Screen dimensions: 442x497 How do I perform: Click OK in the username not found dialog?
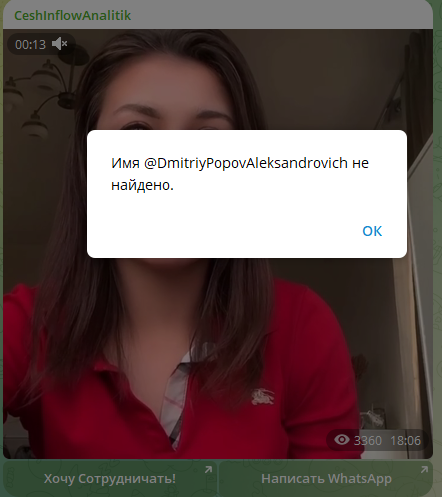coord(372,231)
